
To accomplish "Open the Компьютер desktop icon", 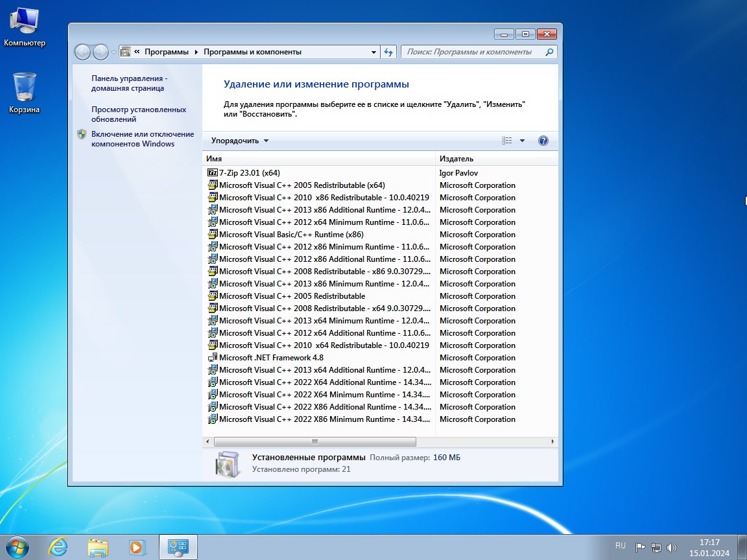I will click(x=24, y=28).
